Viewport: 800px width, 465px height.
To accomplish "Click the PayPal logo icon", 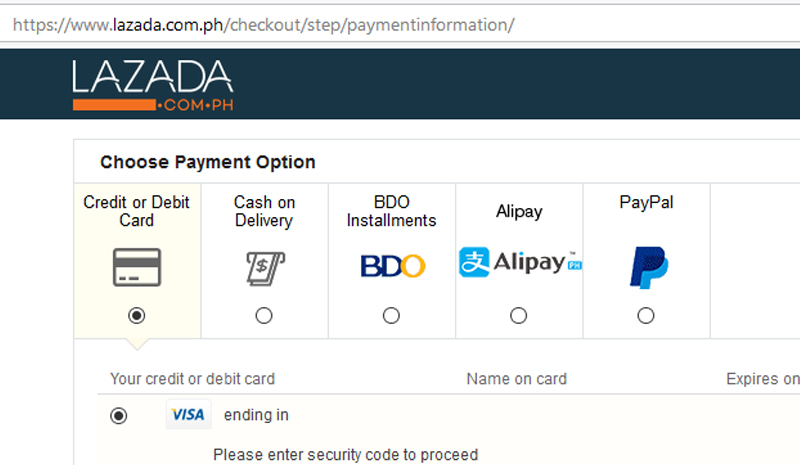I will [x=648, y=267].
